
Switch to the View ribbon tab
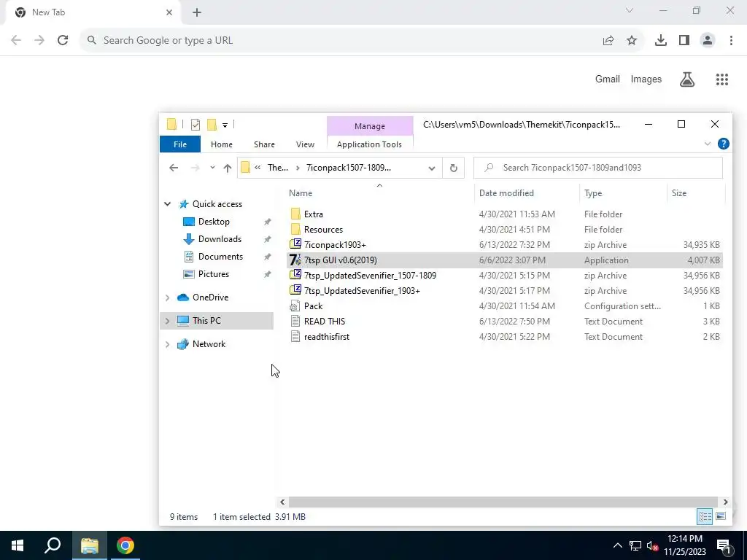click(305, 144)
